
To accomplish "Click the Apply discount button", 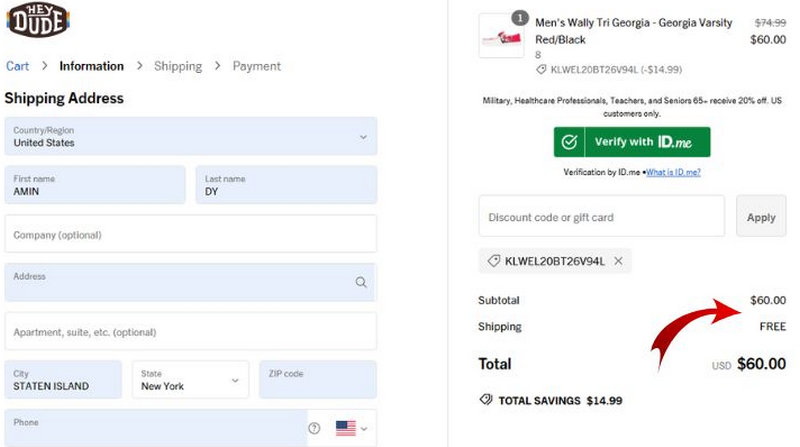I will pyautogui.click(x=760, y=217).
